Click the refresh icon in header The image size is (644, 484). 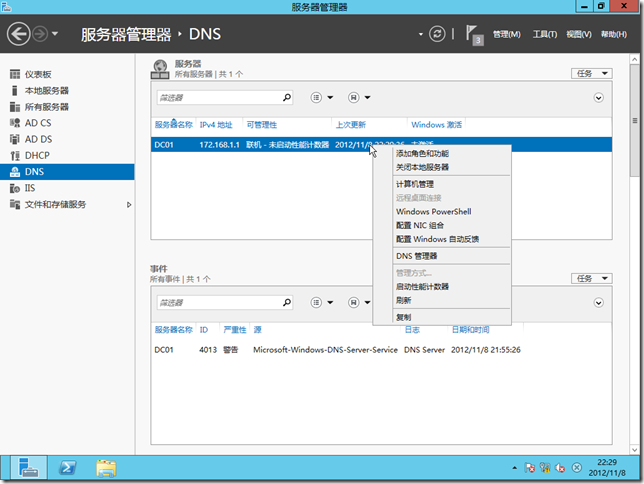point(437,34)
